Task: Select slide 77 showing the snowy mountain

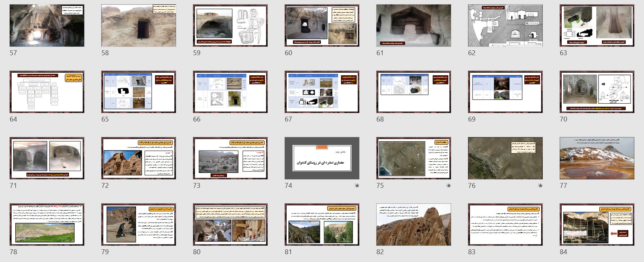Action: pos(597,158)
